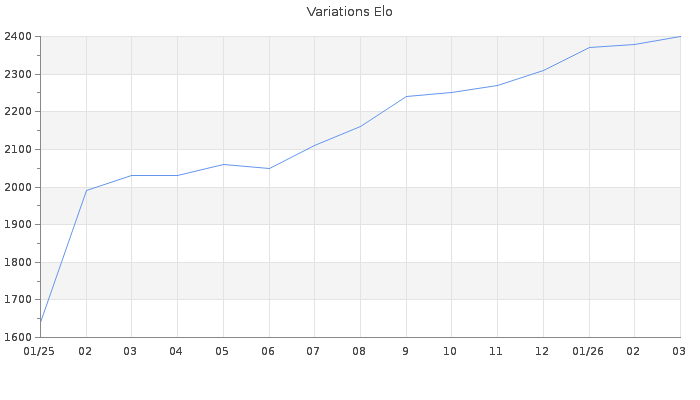Click the 2000 y-axis tick label

[17, 187]
